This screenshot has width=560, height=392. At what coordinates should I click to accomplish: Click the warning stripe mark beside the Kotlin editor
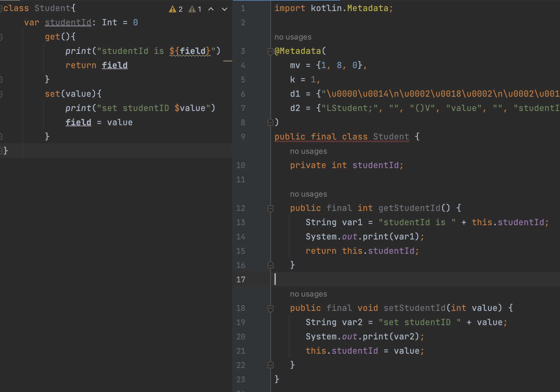coord(228,61)
